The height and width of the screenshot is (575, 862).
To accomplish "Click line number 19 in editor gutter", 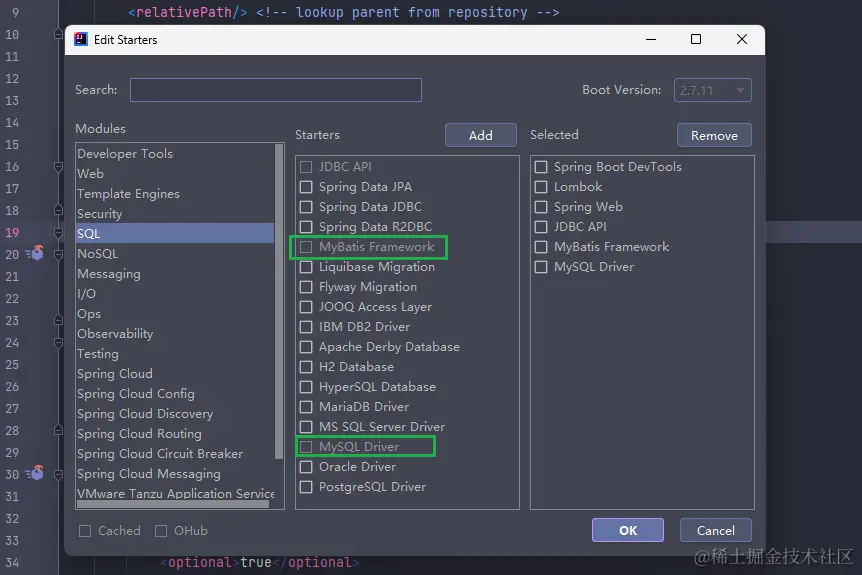I will point(12,233).
